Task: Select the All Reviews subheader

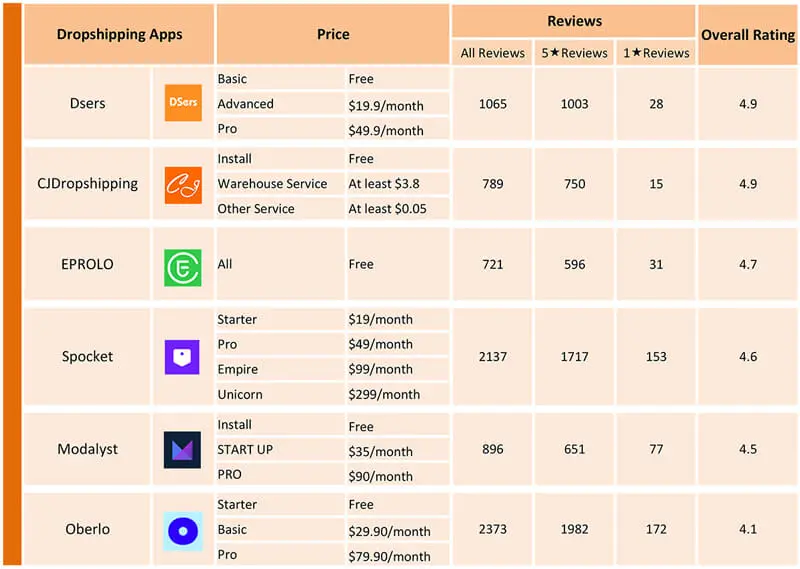Action: click(492, 53)
